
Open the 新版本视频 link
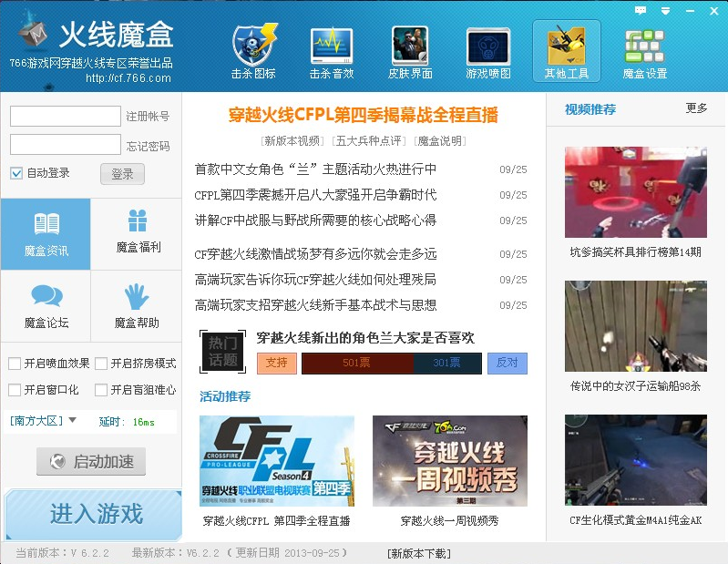click(292, 140)
